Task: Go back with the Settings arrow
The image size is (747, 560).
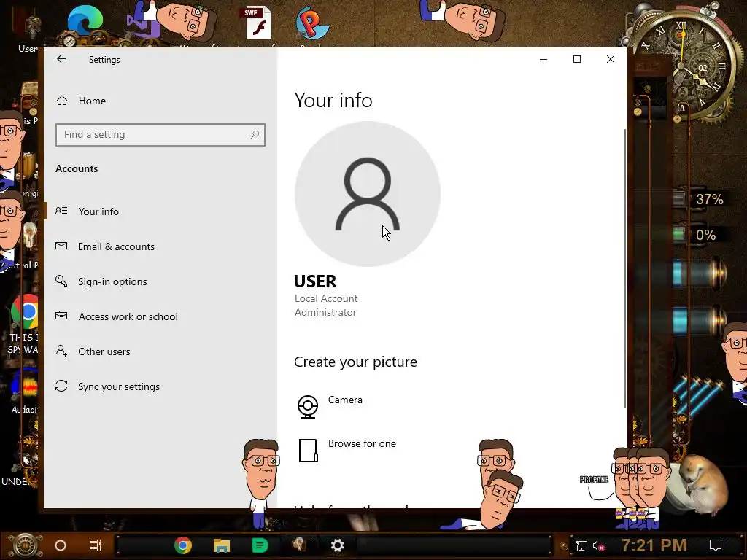Action: (61, 59)
